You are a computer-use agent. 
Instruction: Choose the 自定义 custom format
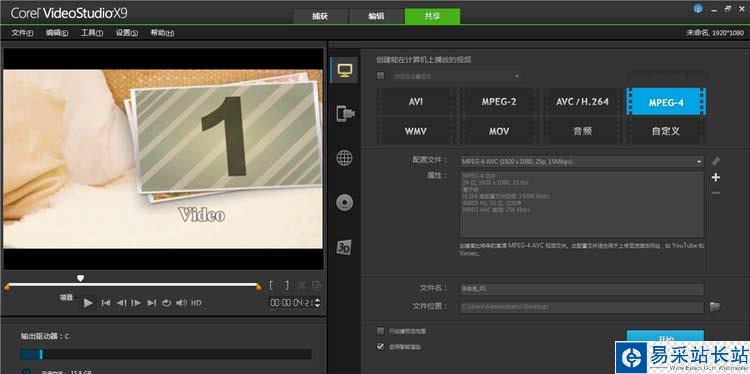[x=666, y=131]
